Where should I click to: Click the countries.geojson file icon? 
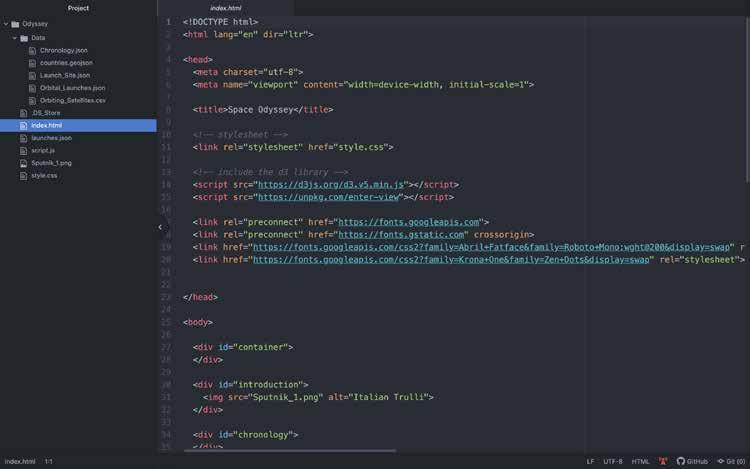point(33,63)
